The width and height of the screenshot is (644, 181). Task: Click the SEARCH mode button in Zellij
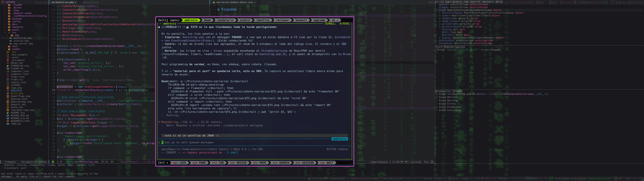281,163
